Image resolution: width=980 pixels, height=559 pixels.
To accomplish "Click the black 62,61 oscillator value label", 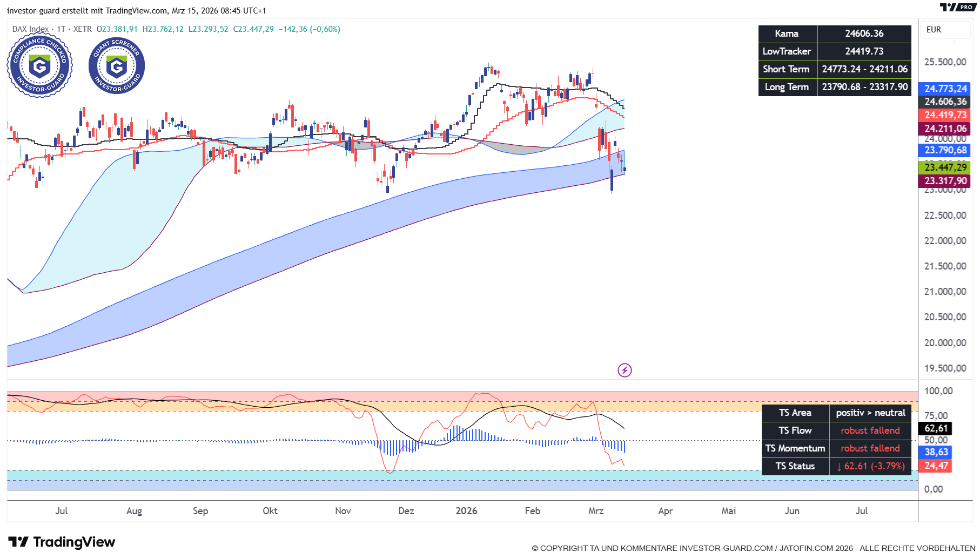I will point(936,428).
